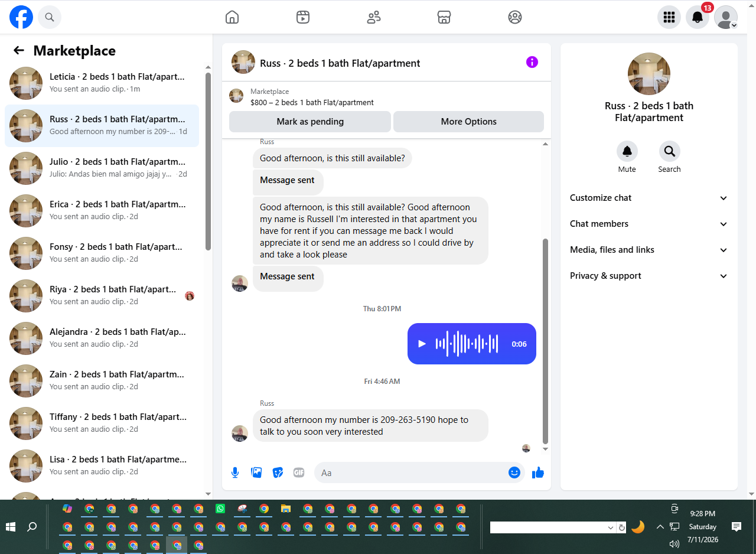Viewport: 756px width, 554px height.
Task: Open the Facebook search icon
Action: (x=50, y=17)
